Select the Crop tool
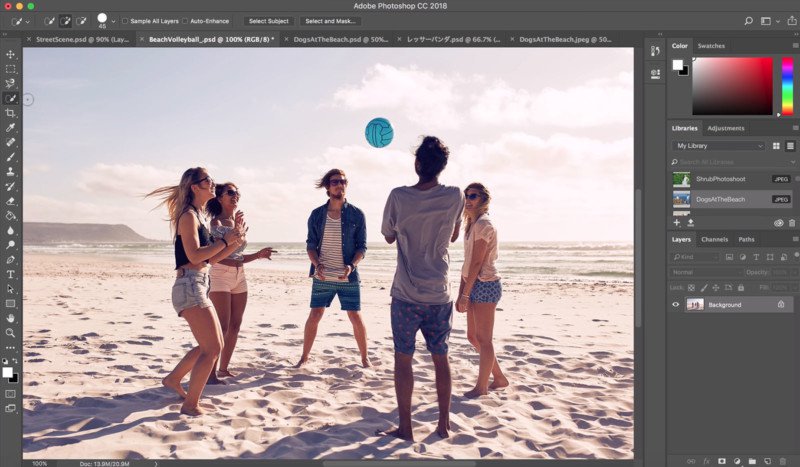Viewport: 800px width, 467px height. [10, 113]
